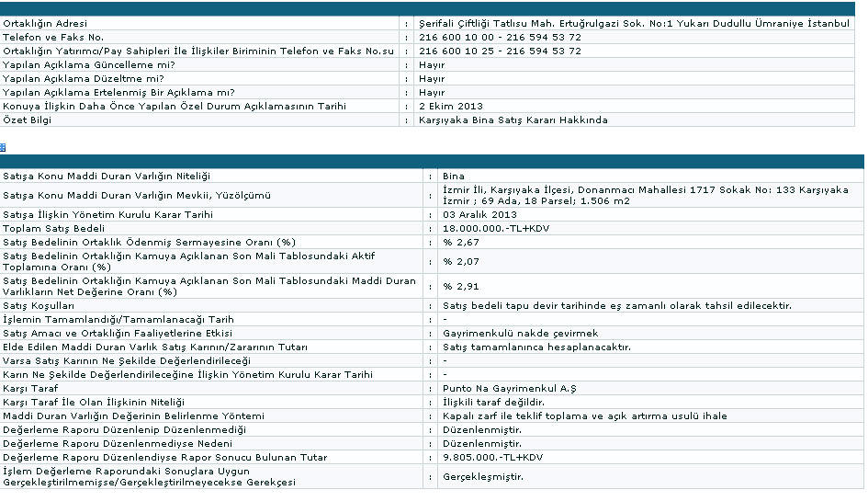Click 'Gerçekleşmiştir.' in the last row

click(x=482, y=476)
